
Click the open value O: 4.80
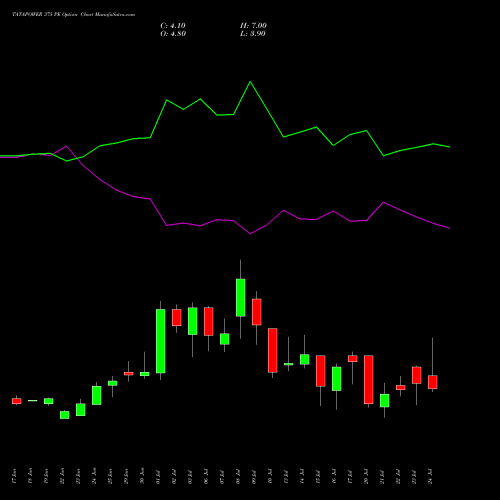tap(173, 34)
